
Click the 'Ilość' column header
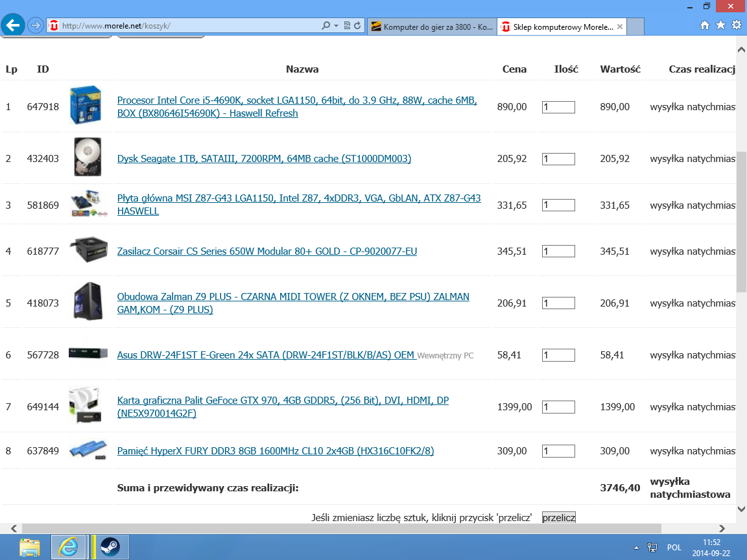pos(566,69)
